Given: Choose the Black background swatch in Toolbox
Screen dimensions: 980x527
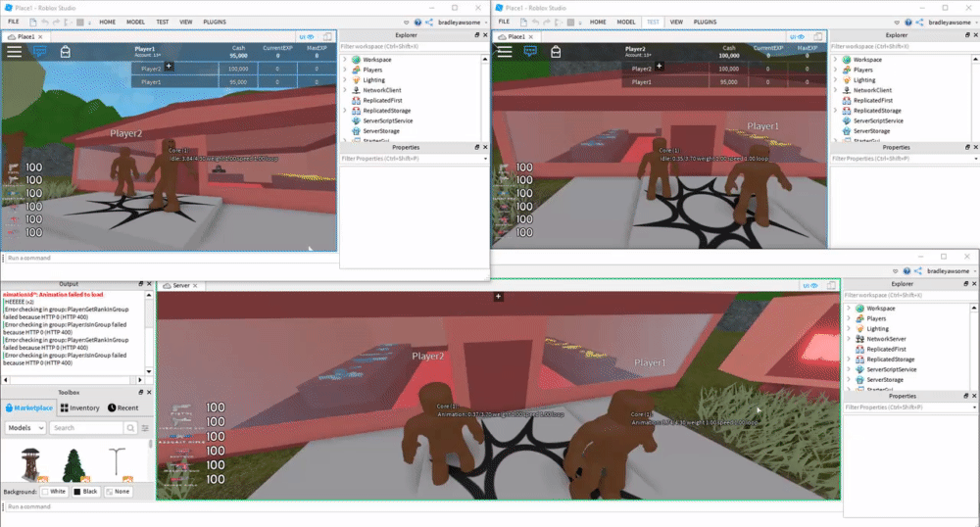Looking at the screenshot, I should (85, 492).
